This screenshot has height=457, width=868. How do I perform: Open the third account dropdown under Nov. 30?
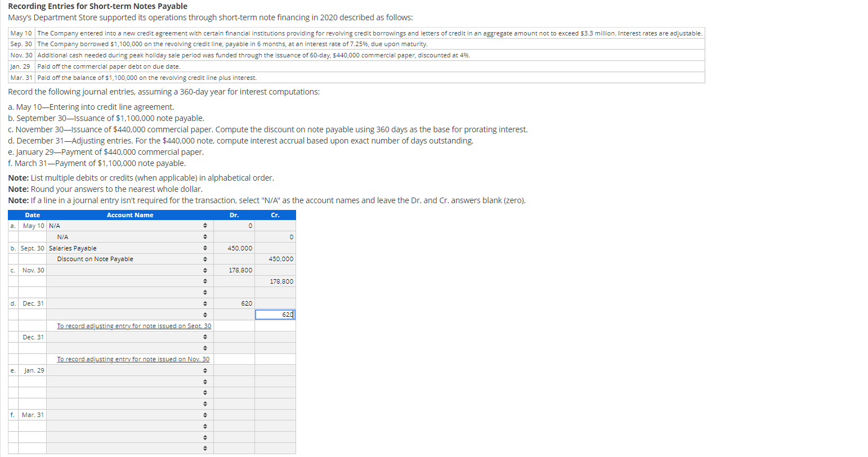tap(205, 292)
